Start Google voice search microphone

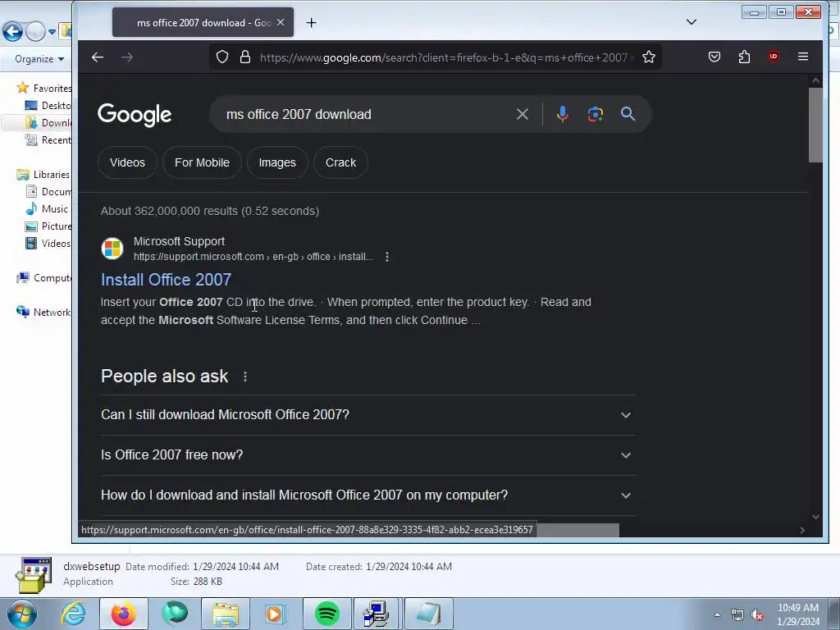[563, 114]
